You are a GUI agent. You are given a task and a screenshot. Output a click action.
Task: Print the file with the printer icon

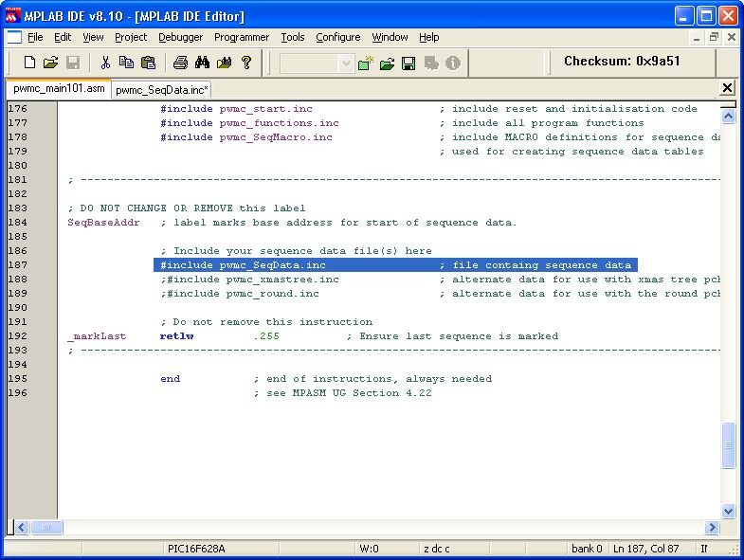pyautogui.click(x=180, y=63)
